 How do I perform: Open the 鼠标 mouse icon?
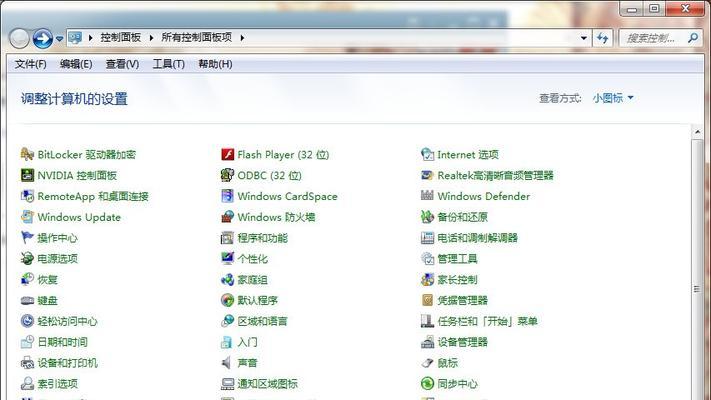pyautogui.click(x=427, y=363)
